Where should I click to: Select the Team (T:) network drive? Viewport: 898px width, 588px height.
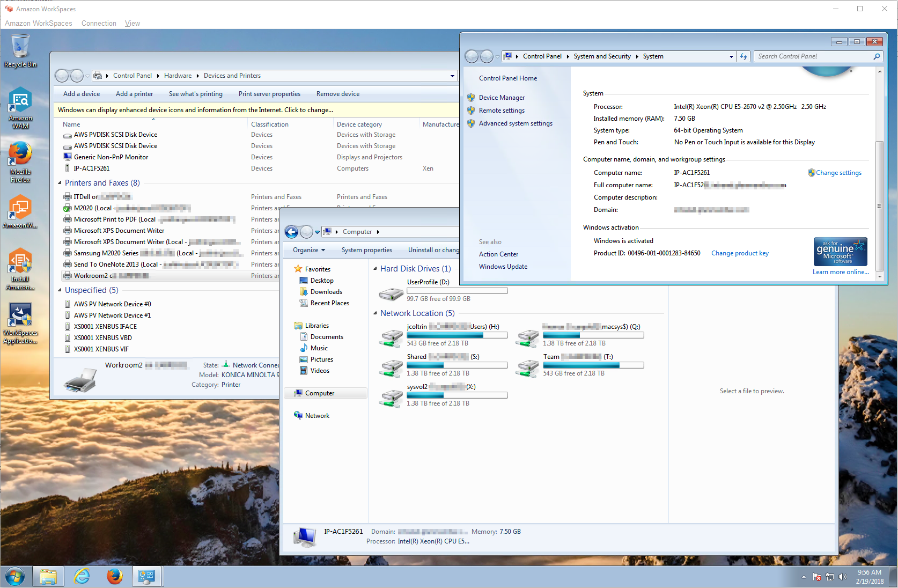click(x=579, y=365)
